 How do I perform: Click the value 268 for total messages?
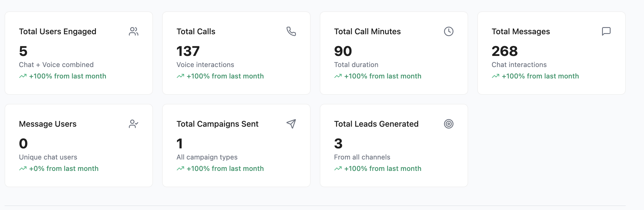coord(504,51)
